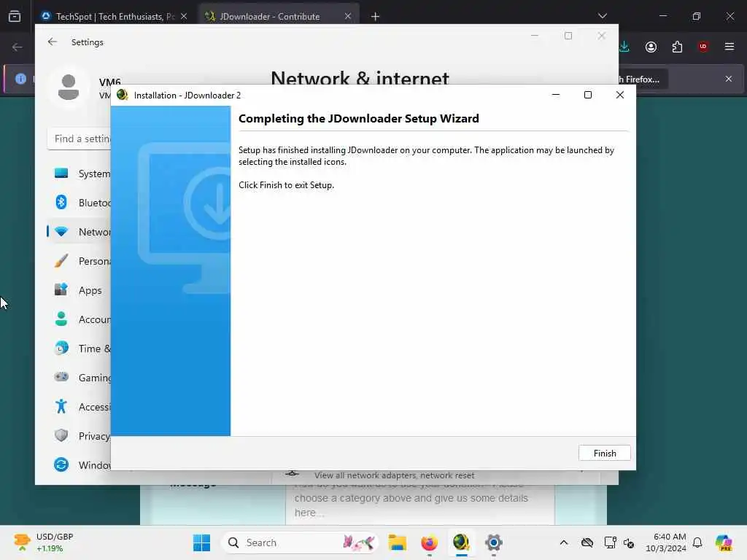Open the USD/GBP widget on taskbar
747x560 pixels.
pyautogui.click(x=44, y=542)
